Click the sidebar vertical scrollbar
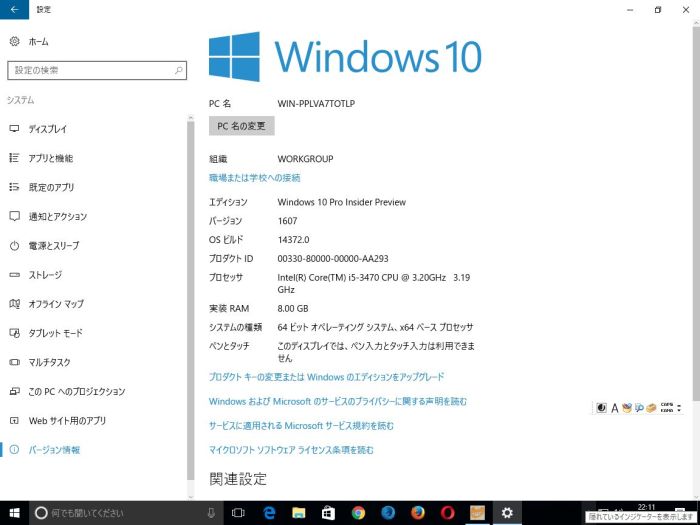Screen dimensions: 700x525 tap(190, 300)
